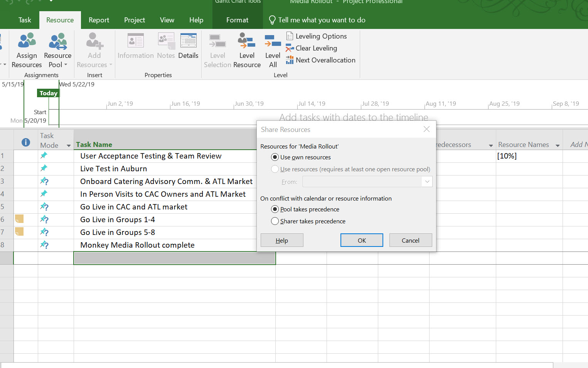Toggle the Details pane icon
This screenshot has height=368, width=588.
coord(188,41)
